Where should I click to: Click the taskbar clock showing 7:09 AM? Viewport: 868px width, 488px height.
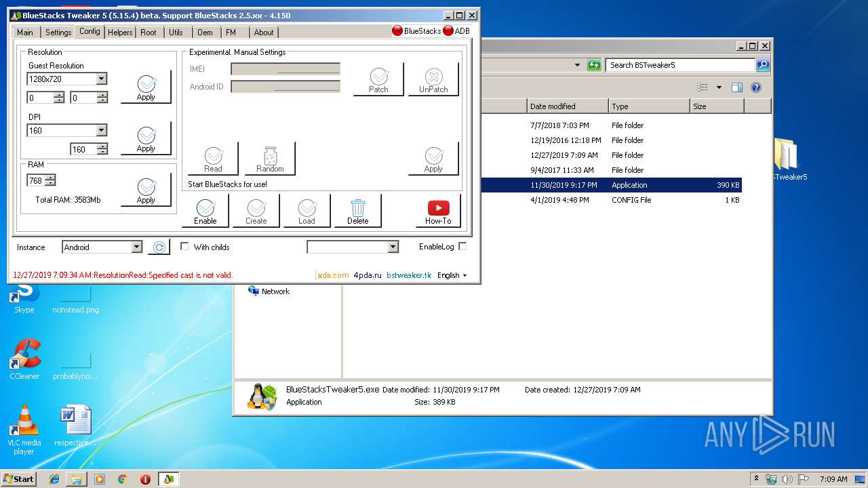click(x=833, y=479)
